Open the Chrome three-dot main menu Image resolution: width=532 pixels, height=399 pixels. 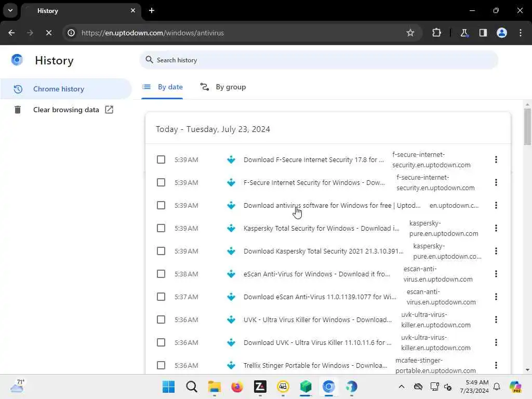[x=521, y=33]
